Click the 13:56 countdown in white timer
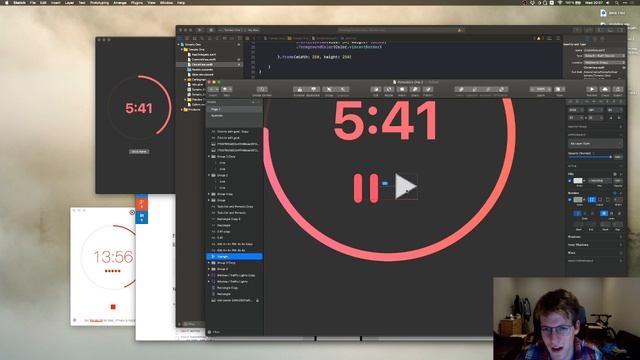640x360 pixels. pyautogui.click(x=113, y=257)
